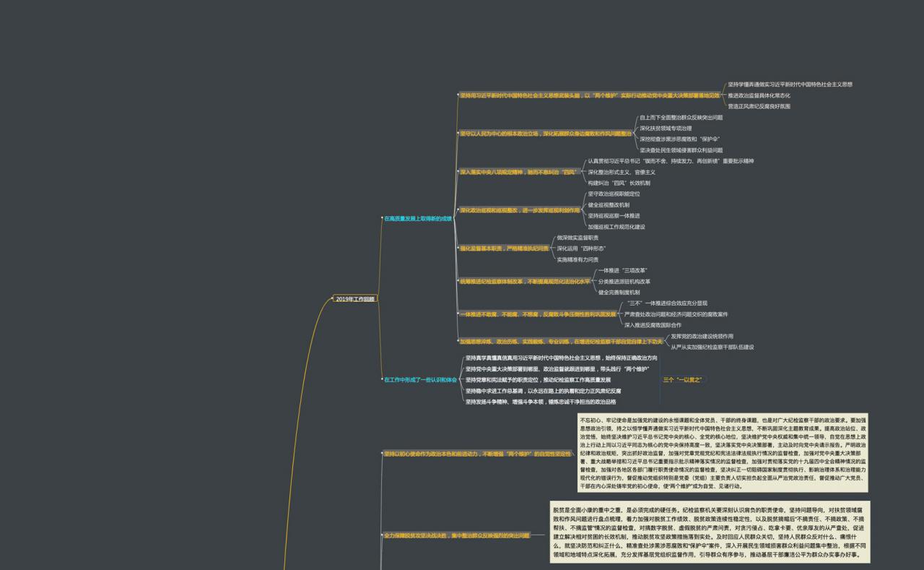This screenshot has height=570, width=924.
Task: Select '深入推进反腐败国际合作'
Action: click(x=653, y=325)
